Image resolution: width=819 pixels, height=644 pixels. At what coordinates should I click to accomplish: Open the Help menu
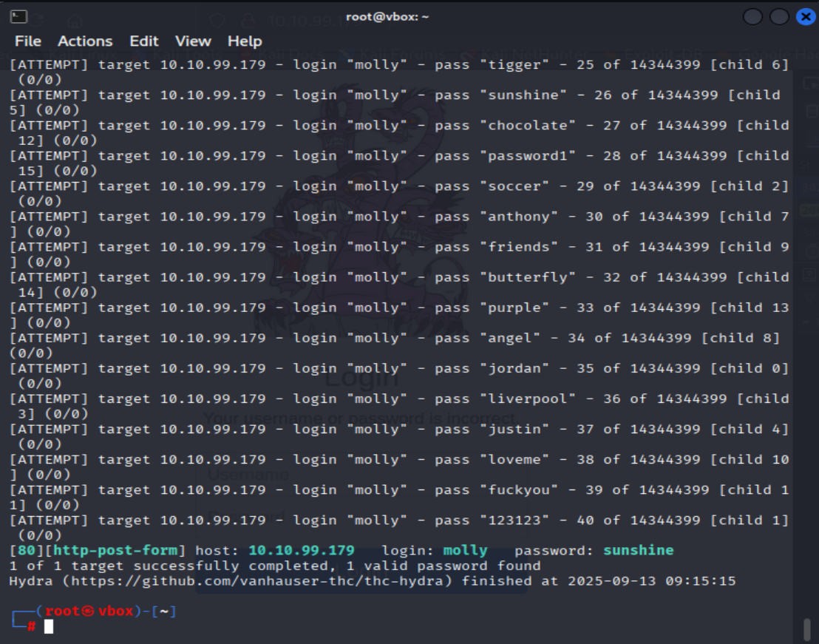point(245,41)
